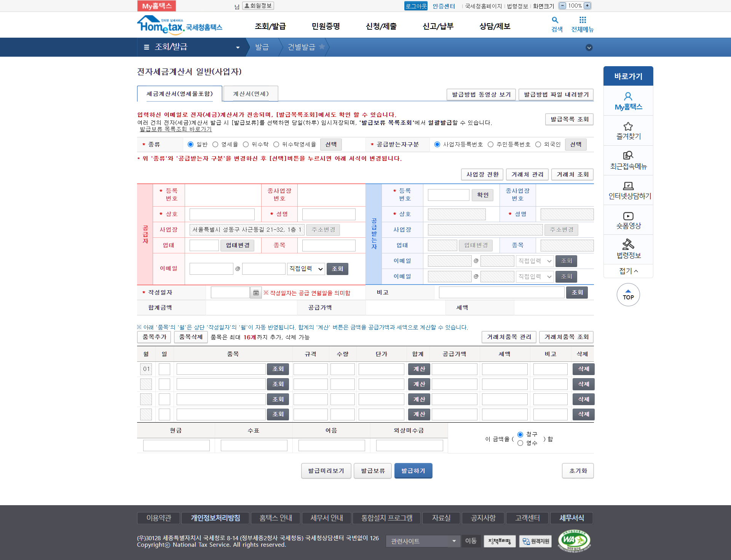Select 주민등록번호 radio option
The width and height of the screenshot is (731, 560).
coord(491,145)
